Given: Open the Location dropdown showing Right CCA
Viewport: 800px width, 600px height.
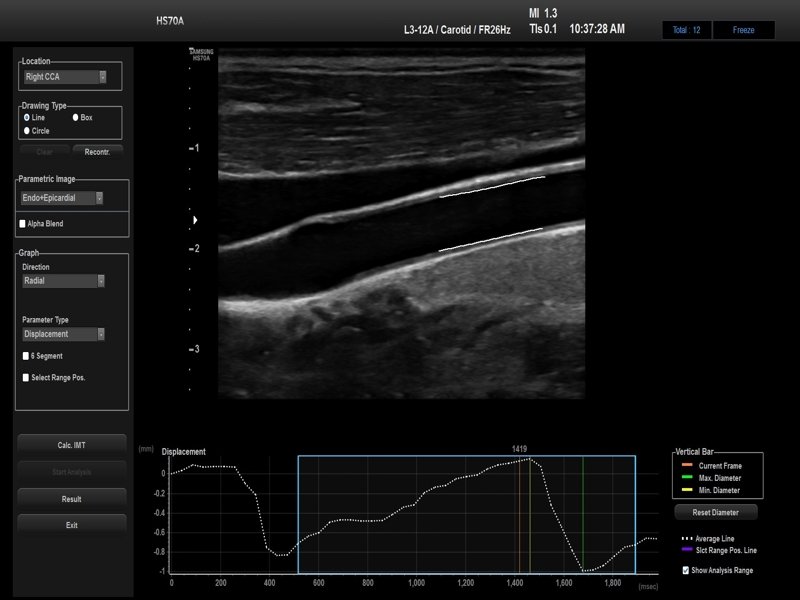Looking at the screenshot, I should pyautogui.click(x=65, y=76).
